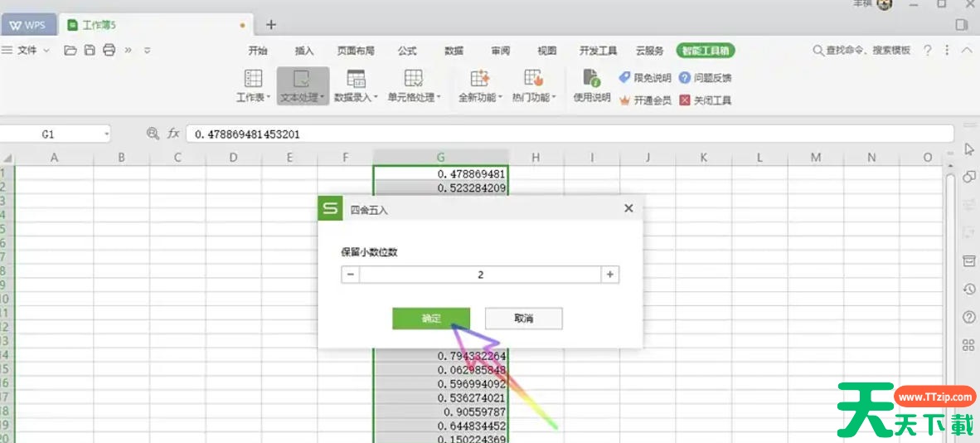This screenshot has width=980, height=443.
Task: Click the user avatar icon
Action: 885,4
